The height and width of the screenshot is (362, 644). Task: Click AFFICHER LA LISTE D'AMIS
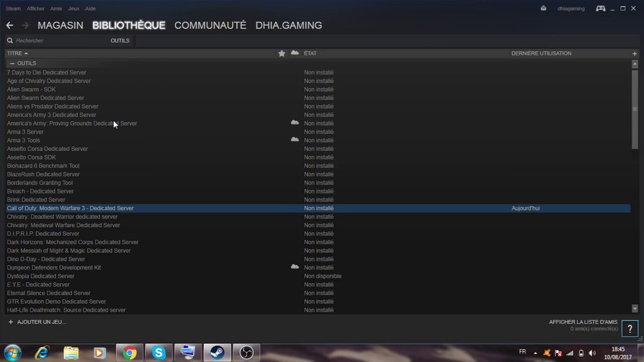pyautogui.click(x=583, y=322)
